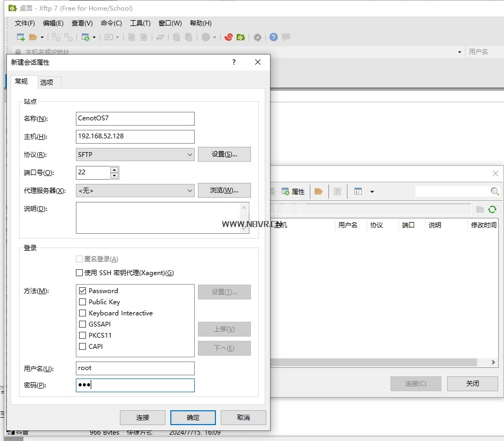Expand the host address bar dropdown arrow
Screen dimensions: 504x441
pos(459,52)
